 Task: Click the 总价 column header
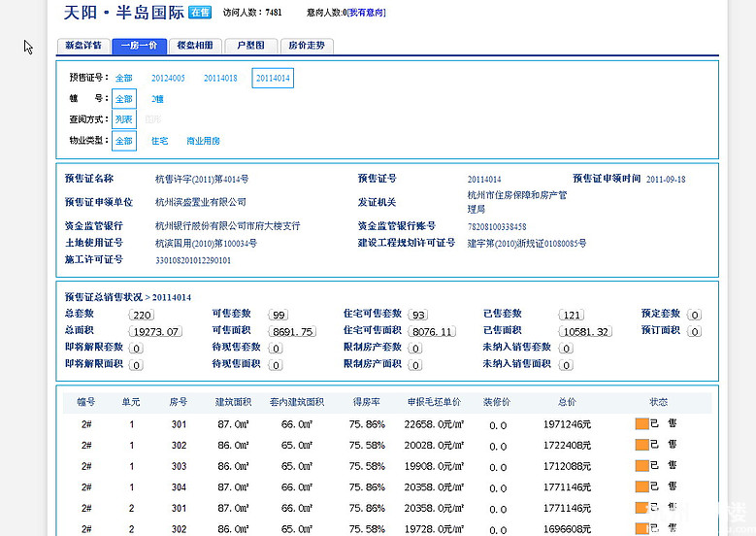point(567,402)
